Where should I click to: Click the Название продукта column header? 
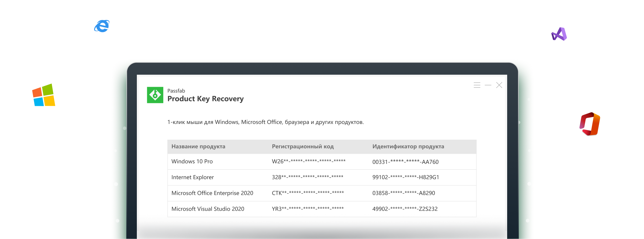tap(198, 146)
